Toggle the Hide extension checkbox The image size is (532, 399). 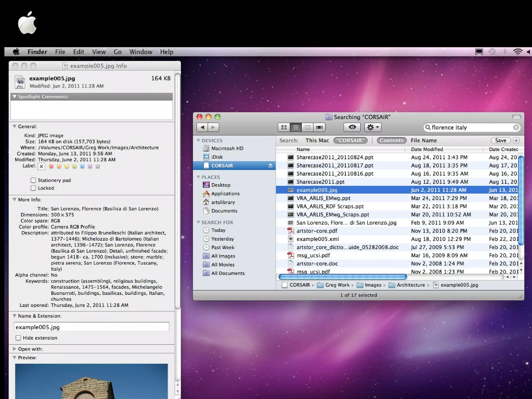18,338
